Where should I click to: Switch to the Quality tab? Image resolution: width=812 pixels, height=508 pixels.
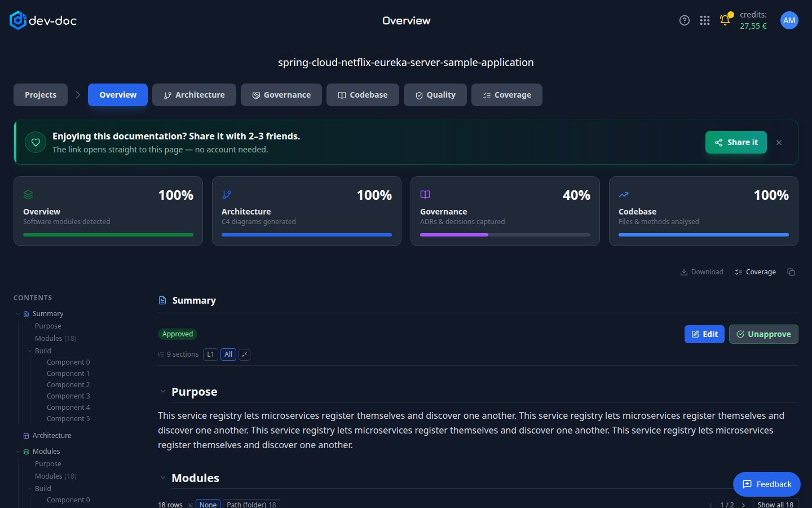[x=435, y=95]
